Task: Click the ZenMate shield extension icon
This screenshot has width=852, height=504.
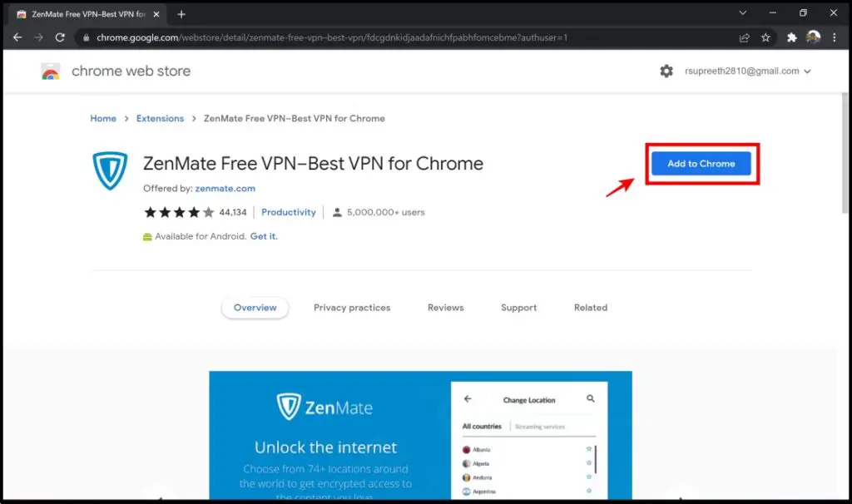Action: tap(110, 170)
